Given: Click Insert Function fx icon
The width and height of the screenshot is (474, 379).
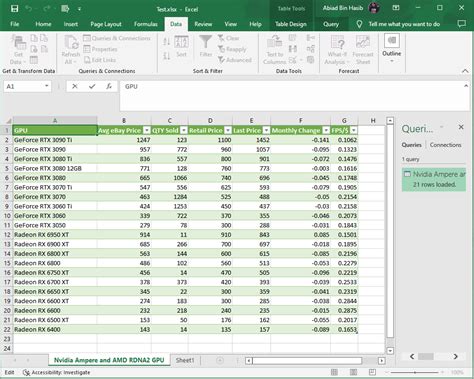Looking at the screenshot, I should [x=109, y=86].
